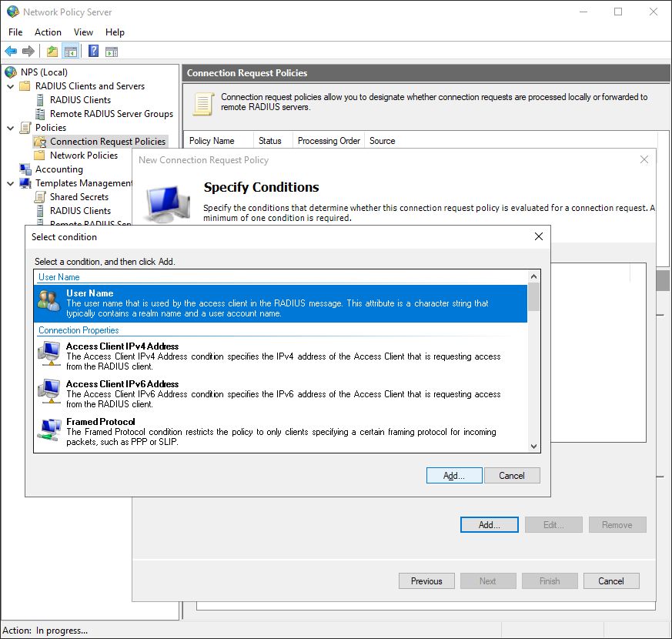Viewport: 672px width, 639px height.
Task: Click the Shared Secrets scroll icon
Action: coord(40,197)
